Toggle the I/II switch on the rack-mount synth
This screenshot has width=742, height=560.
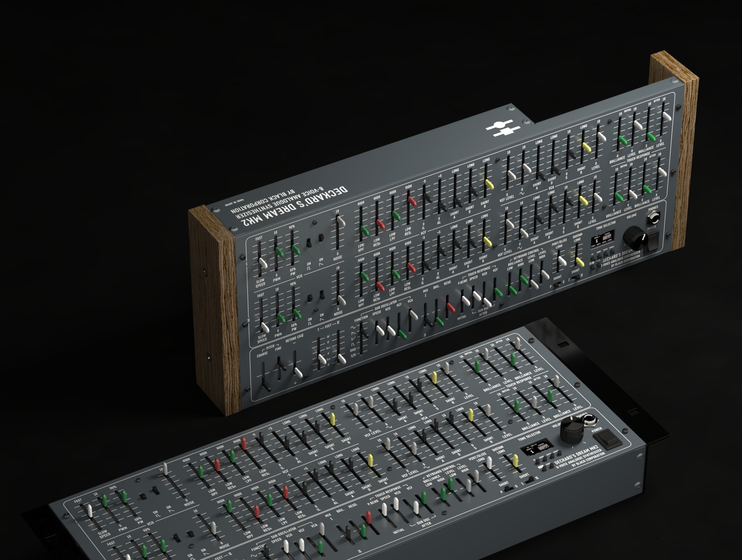530,480
